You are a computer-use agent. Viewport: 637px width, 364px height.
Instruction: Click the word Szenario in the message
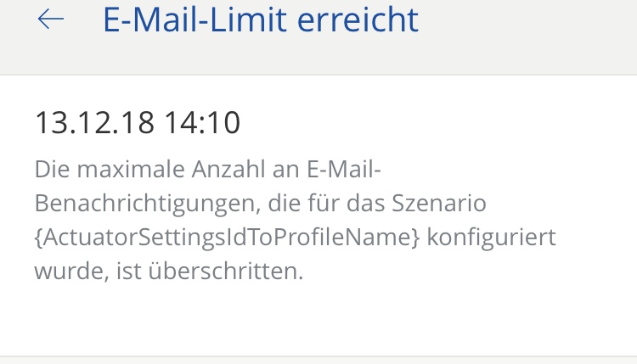click(439, 203)
